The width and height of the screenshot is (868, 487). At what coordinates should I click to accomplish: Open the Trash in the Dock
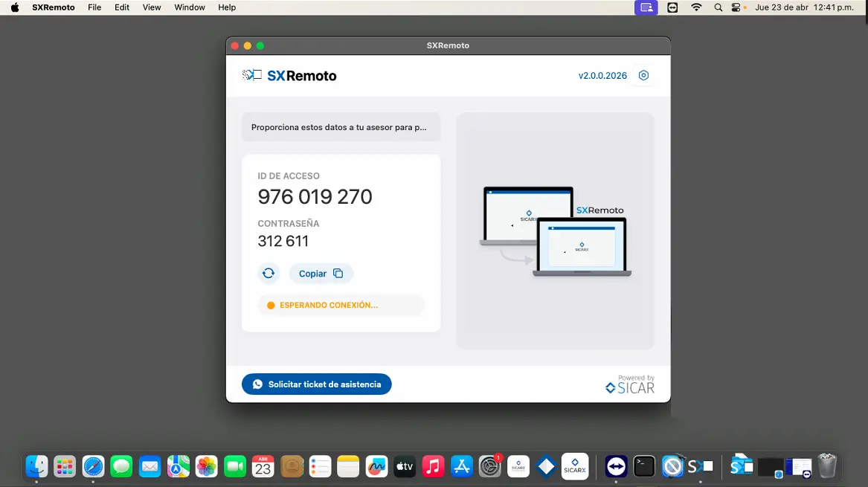tap(827, 466)
